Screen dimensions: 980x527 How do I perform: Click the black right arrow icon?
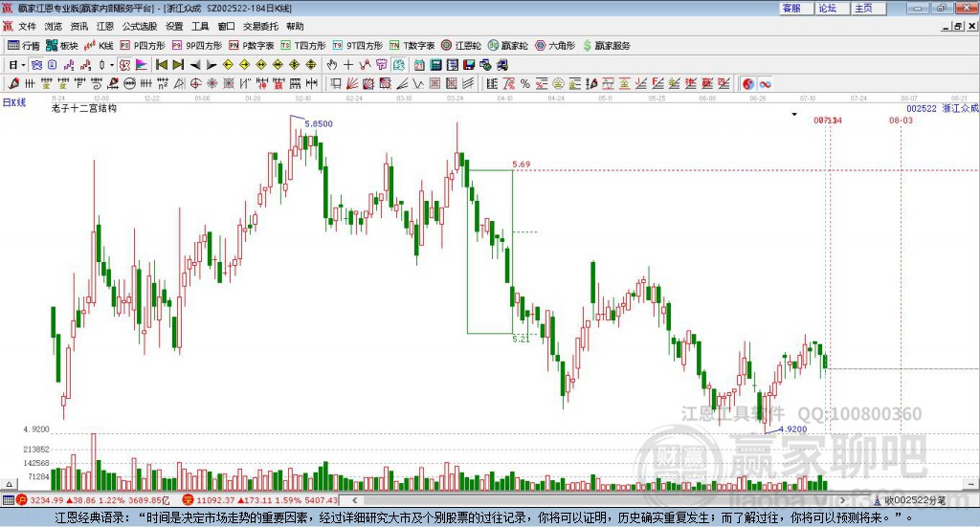212,65
